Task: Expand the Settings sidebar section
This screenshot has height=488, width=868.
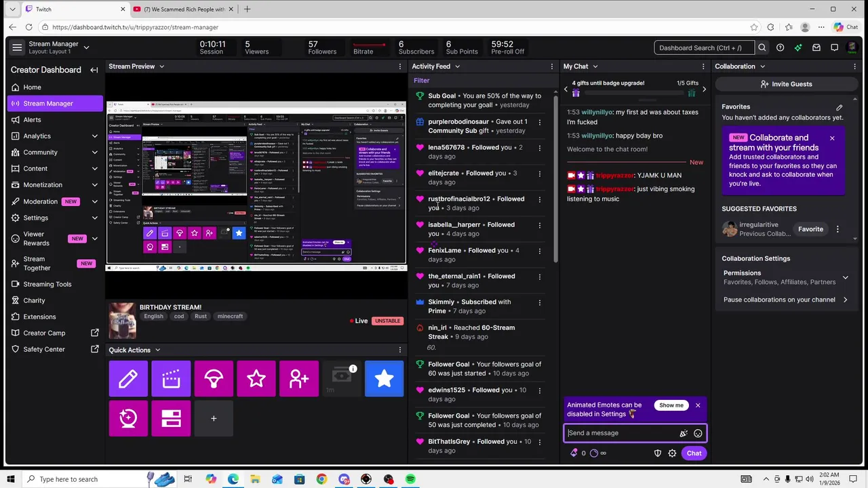Action: 94,218
